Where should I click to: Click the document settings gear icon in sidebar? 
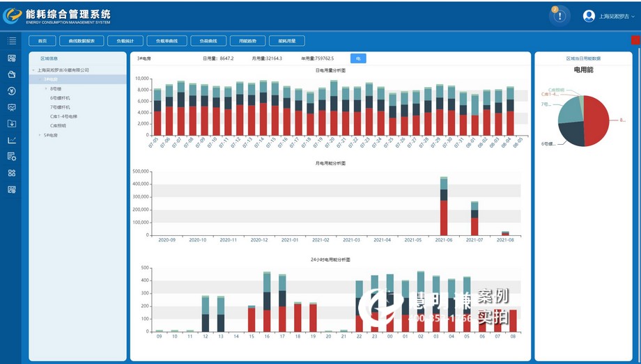(x=12, y=157)
